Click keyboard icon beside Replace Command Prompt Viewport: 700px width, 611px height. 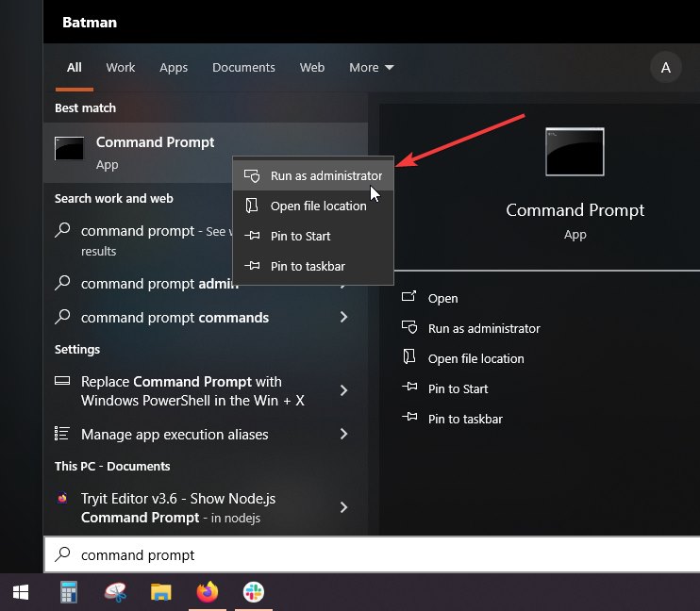(x=62, y=381)
